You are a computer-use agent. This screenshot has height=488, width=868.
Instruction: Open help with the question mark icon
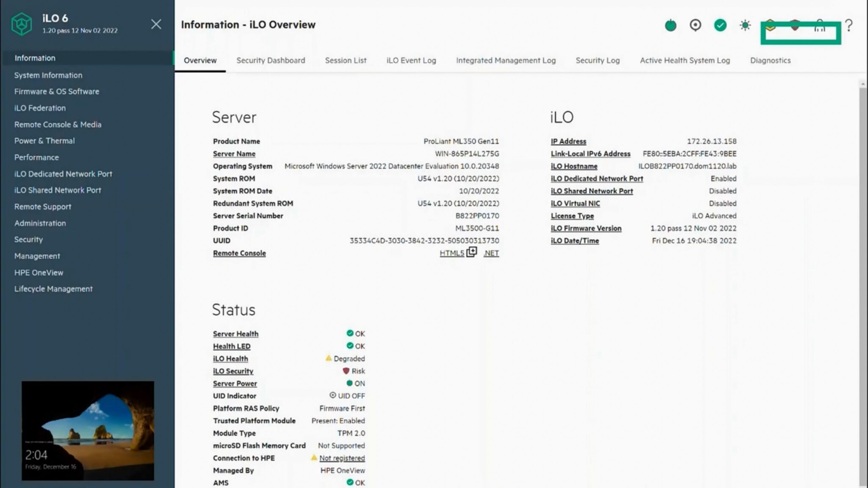tap(849, 25)
